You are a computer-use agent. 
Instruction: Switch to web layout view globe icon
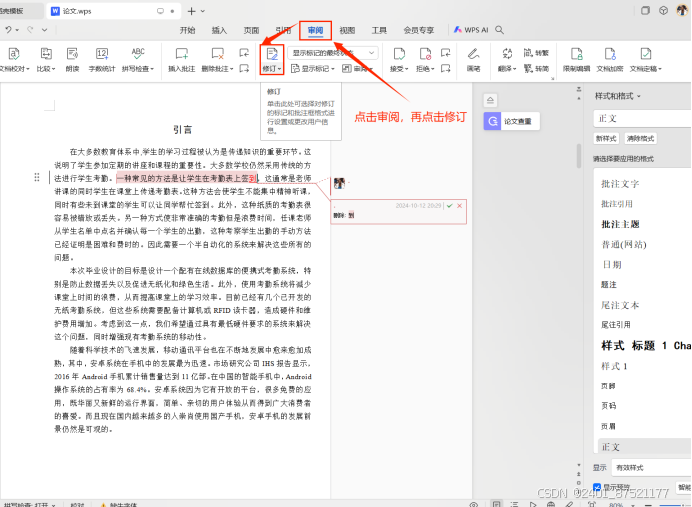point(551,504)
